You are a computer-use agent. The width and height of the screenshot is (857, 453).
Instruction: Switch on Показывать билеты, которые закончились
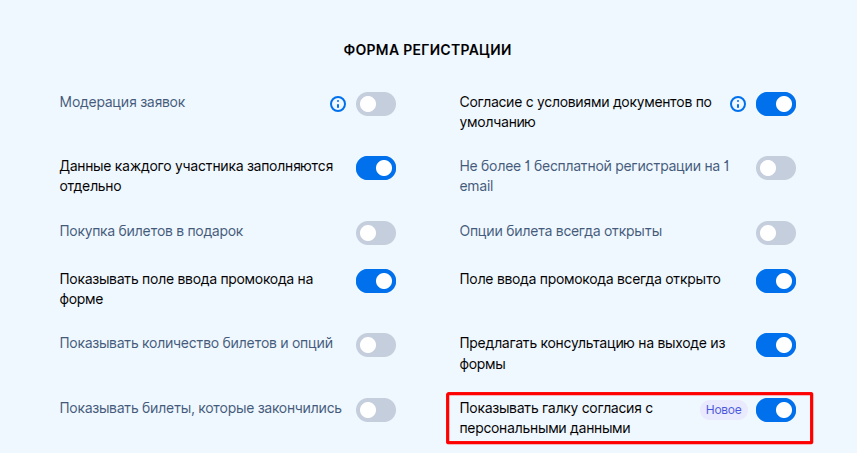376,409
